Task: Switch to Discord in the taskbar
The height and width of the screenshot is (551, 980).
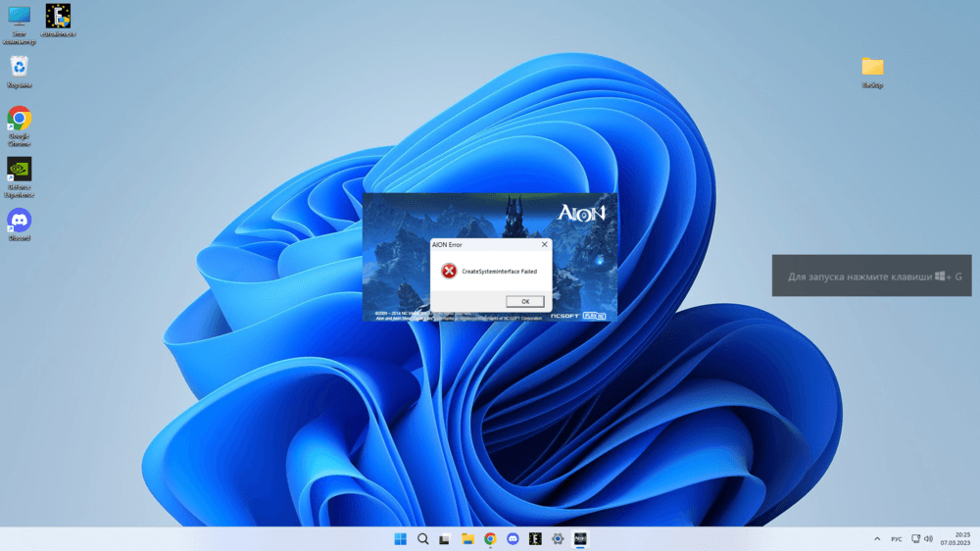Action: 513,539
